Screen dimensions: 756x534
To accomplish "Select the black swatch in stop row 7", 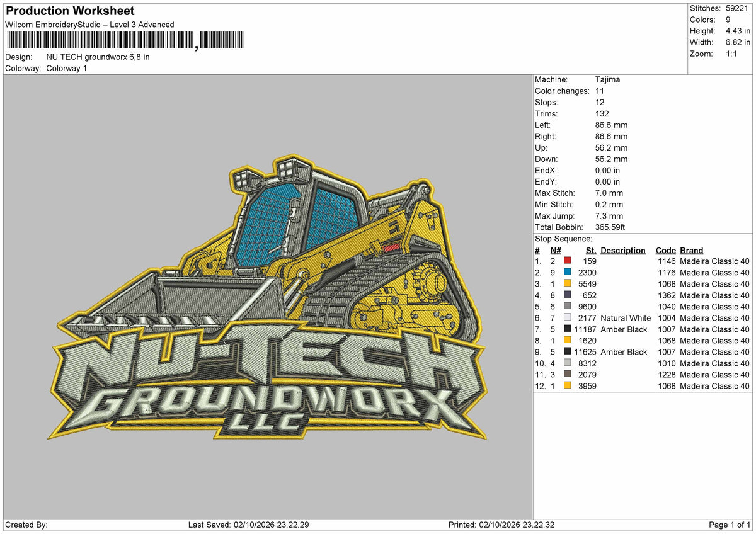I will click(x=568, y=329).
